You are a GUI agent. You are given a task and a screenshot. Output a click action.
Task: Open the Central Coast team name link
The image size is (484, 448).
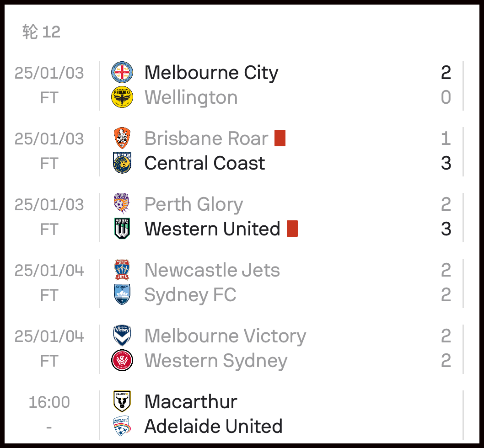pos(204,163)
